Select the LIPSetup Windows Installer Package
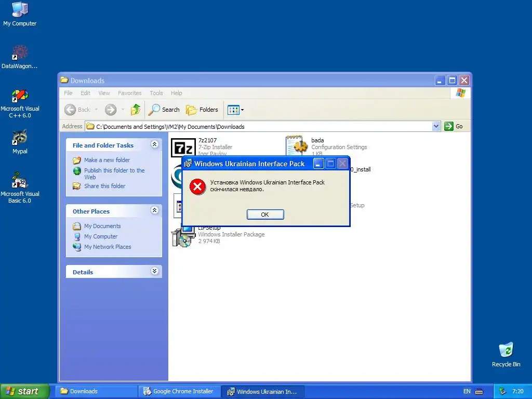532x399 pixels. 218,236
